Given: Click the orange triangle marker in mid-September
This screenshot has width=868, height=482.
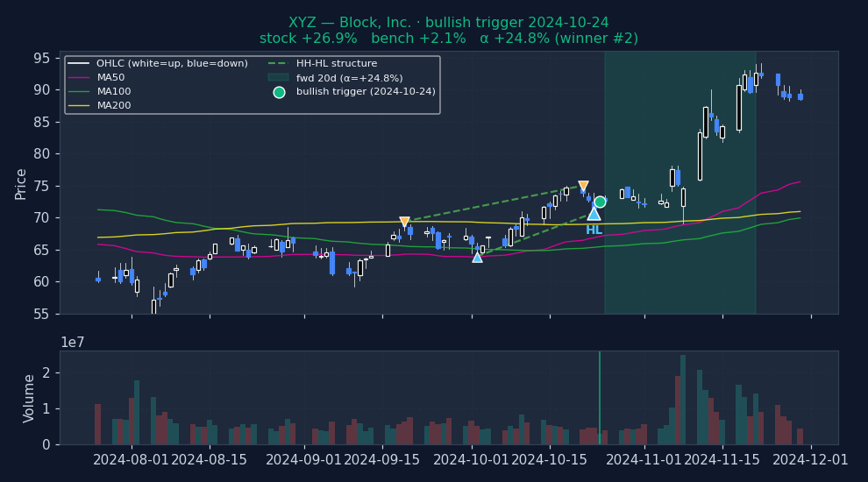Looking at the screenshot, I should (x=404, y=223).
